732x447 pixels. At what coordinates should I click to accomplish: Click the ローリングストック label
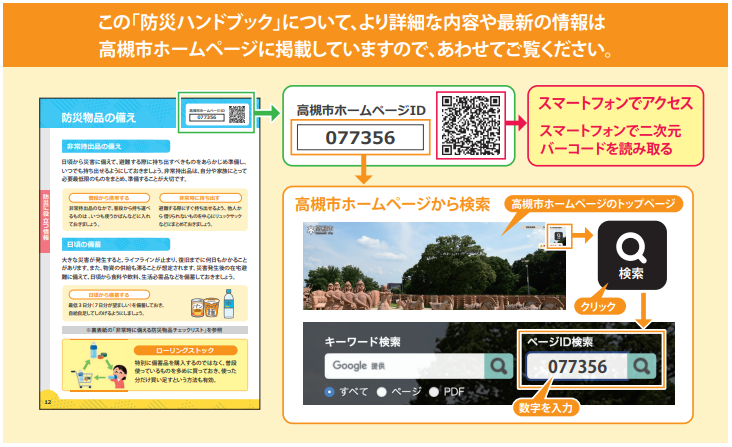tap(185, 350)
